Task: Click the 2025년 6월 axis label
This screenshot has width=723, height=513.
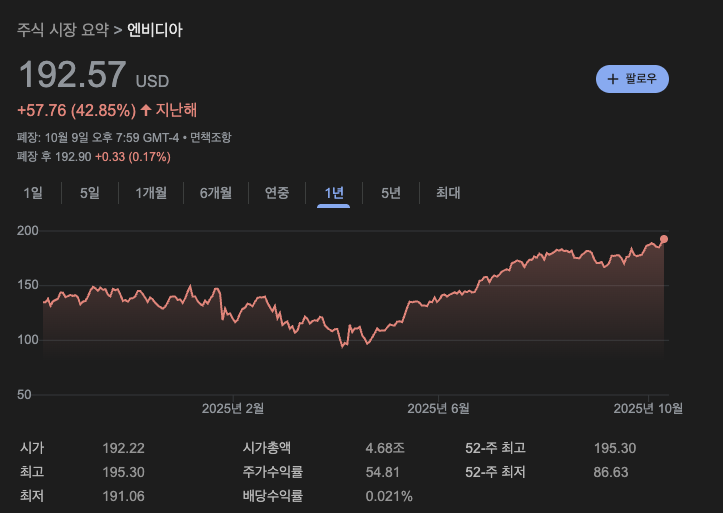Action: pos(438,408)
